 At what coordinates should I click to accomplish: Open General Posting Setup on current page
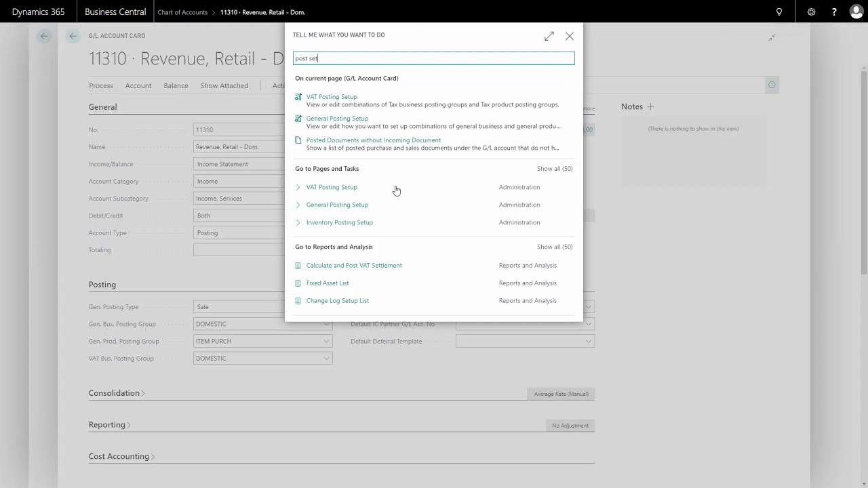click(337, 119)
